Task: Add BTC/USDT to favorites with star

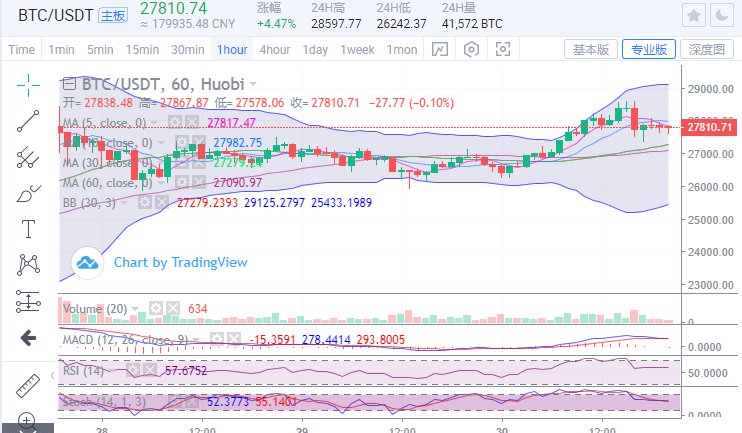Action: click(x=694, y=16)
